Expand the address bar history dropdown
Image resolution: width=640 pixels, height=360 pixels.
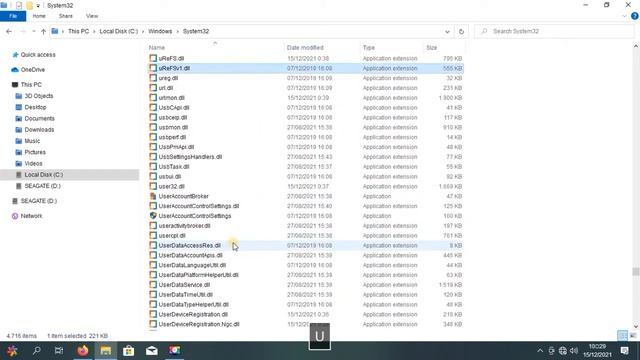pos(447,31)
